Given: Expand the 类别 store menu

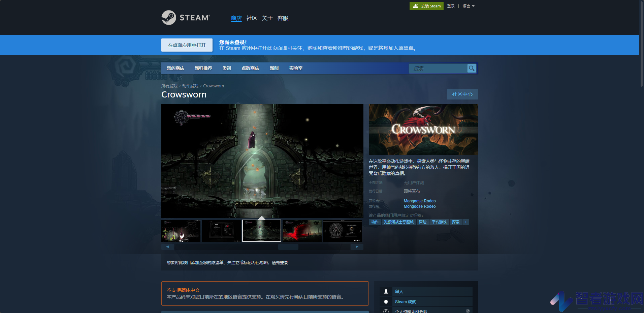Looking at the screenshot, I should pos(227,68).
